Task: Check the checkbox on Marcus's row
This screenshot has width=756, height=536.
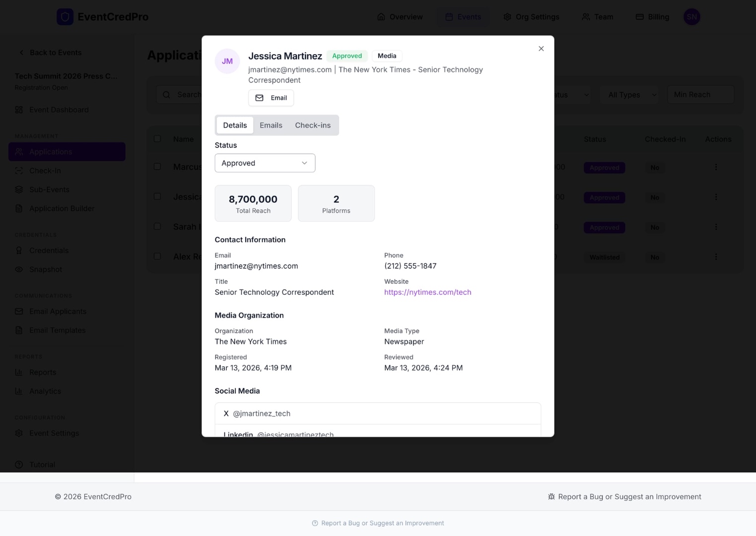Action: tap(157, 166)
